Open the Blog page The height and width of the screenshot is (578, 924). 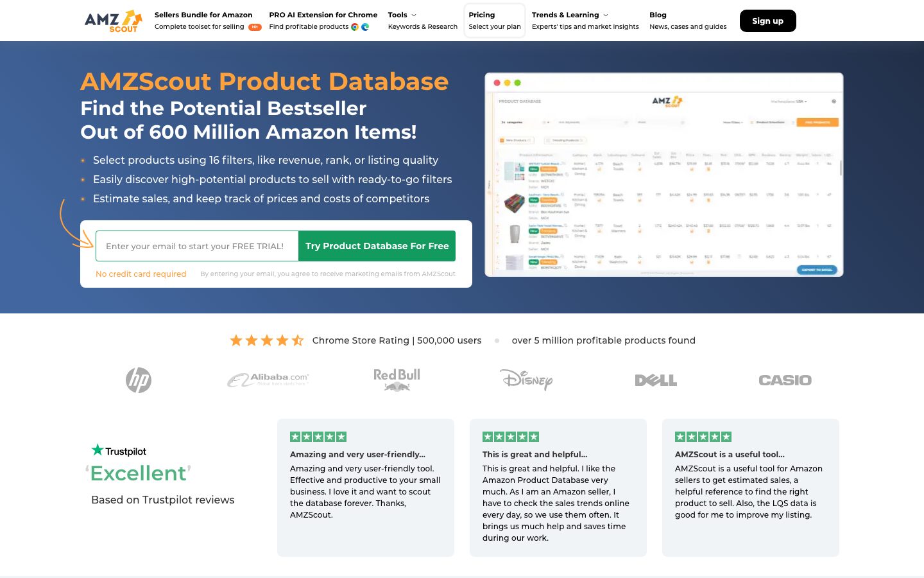click(688, 21)
